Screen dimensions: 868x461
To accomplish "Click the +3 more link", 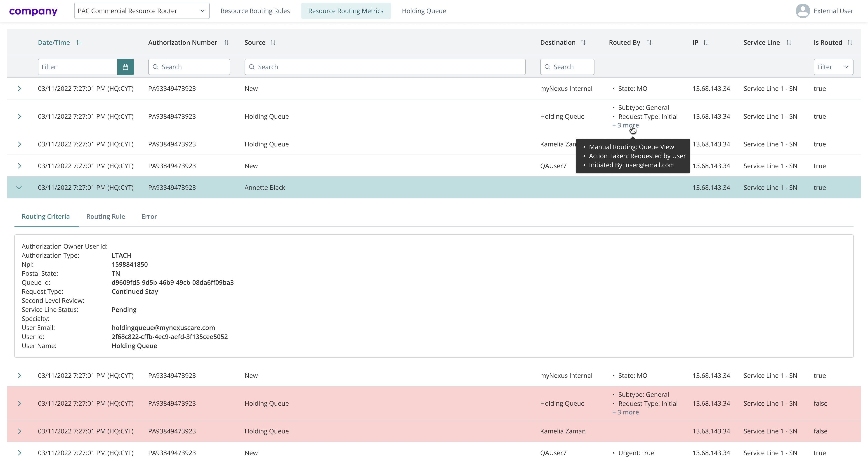I will coord(625,125).
